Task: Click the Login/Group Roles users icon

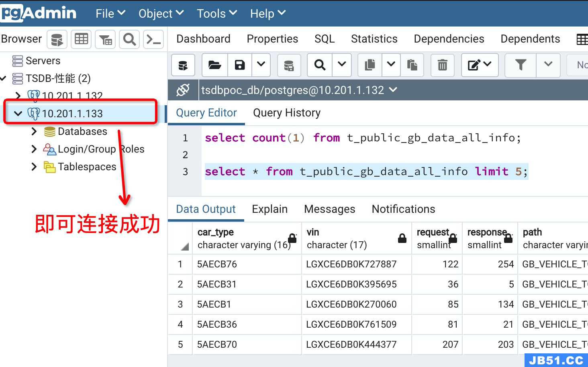Action: point(50,149)
